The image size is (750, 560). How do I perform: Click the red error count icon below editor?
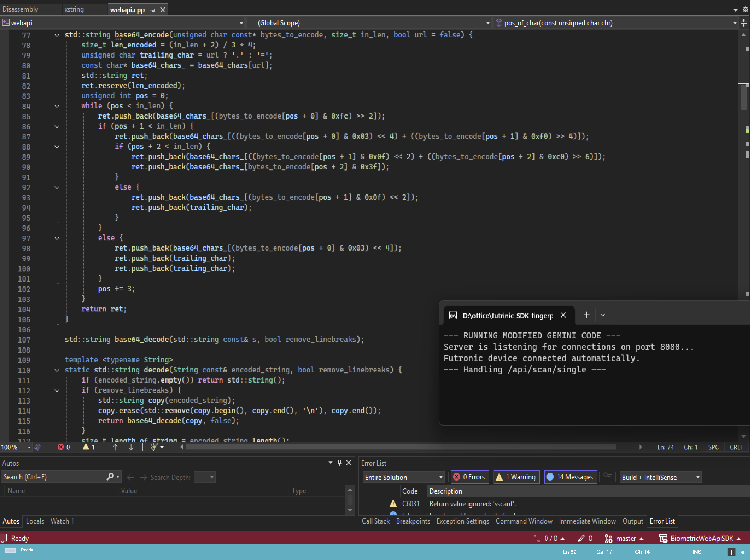click(x=61, y=447)
